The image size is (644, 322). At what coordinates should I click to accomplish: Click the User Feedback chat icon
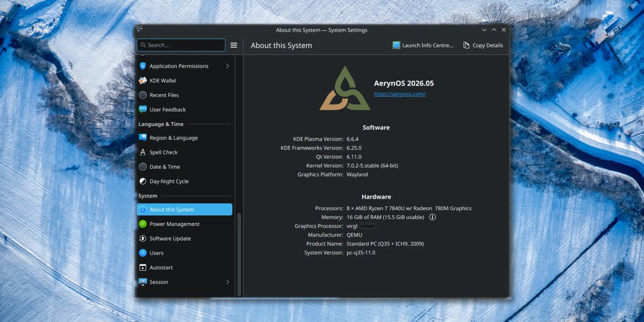tap(143, 109)
